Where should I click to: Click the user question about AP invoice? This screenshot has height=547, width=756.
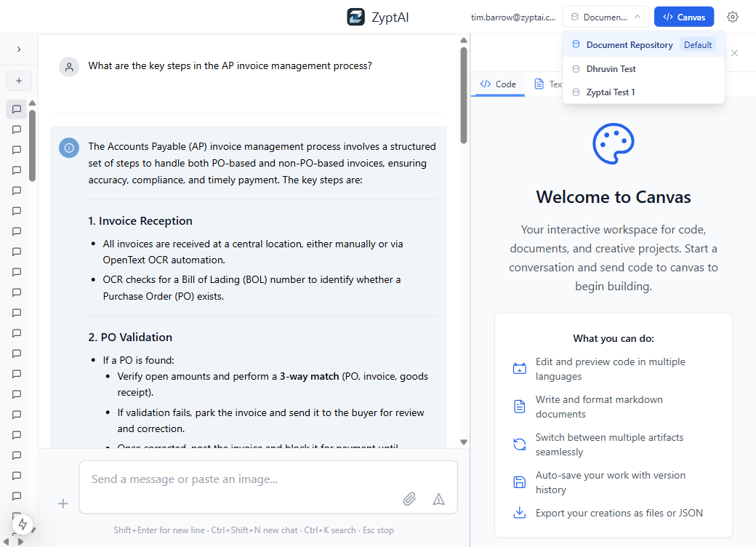[x=230, y=65]
